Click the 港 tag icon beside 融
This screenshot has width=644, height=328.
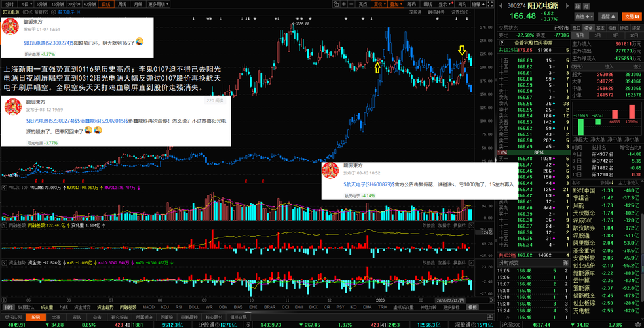coord(586,6)
